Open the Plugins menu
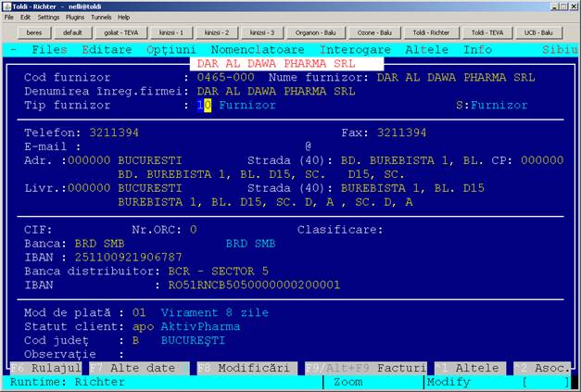The width and height of the screenshot is (581, 392). (75, 18)
